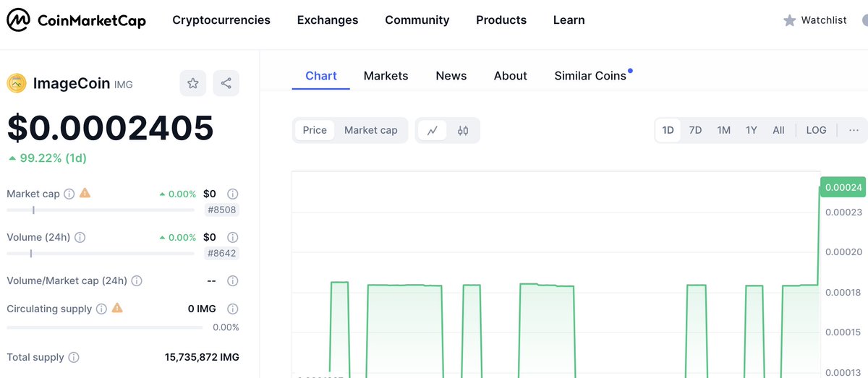Set chart range to All
The width and height of the screenshot is (868, 378).
[778, 130]
